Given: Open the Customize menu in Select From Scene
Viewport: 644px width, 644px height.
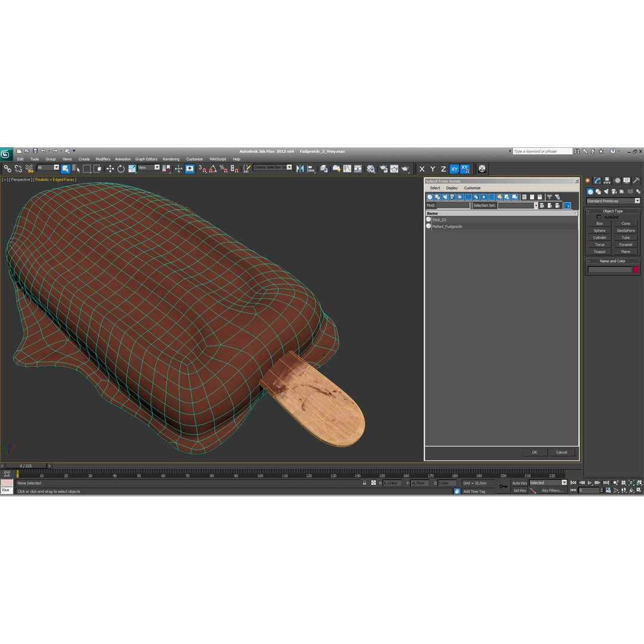Looking at the screenshot, I should click(472, 188).
